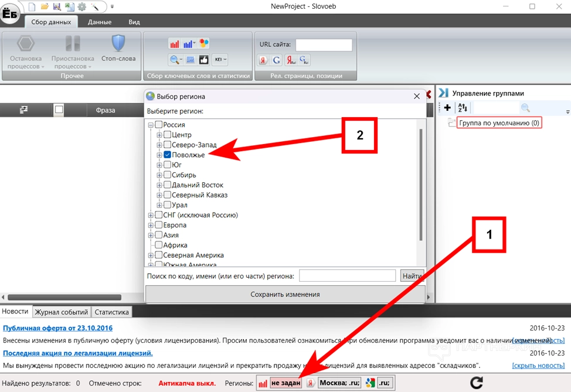Screen dimensions: 571x392
Task: Collapse the Россия tree node
Action: click(151, 125)
